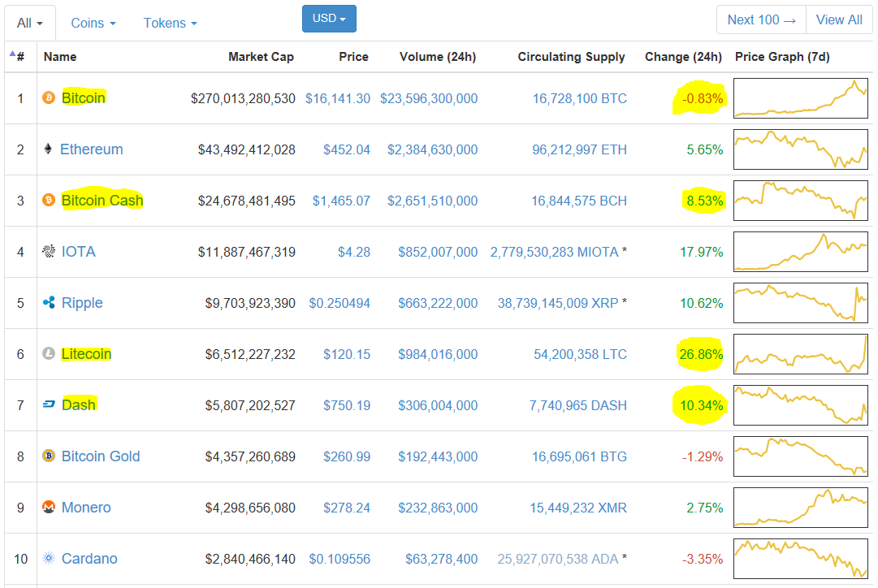Click Bitcoin market cap $270,013,280,530

tap(243, 98)
